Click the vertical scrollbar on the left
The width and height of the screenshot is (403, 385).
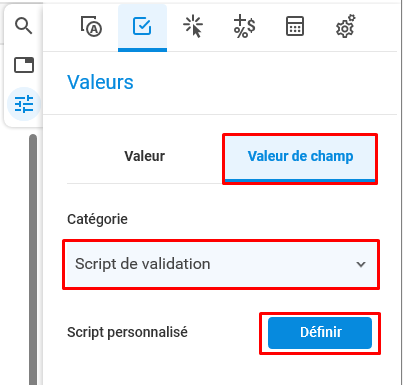tap(33, 259)
